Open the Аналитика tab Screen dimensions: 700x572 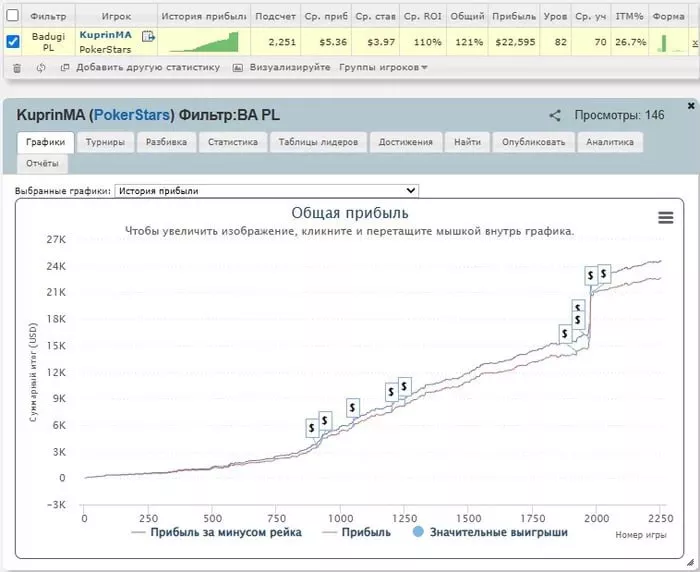610,142
